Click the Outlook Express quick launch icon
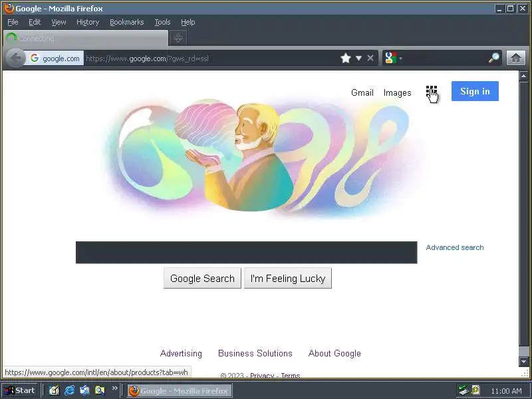This screenshot has width=532, height=399. pyautogui.click(x=84, y=390)
